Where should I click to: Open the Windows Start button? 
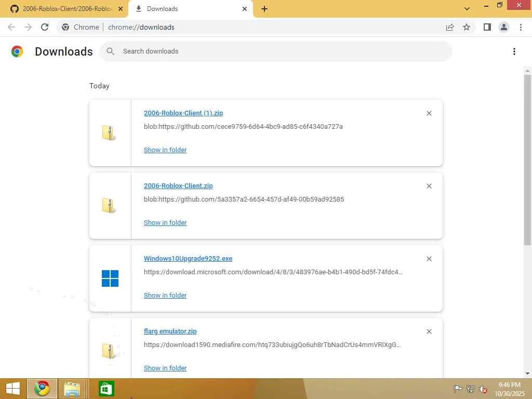click(13, 389)
